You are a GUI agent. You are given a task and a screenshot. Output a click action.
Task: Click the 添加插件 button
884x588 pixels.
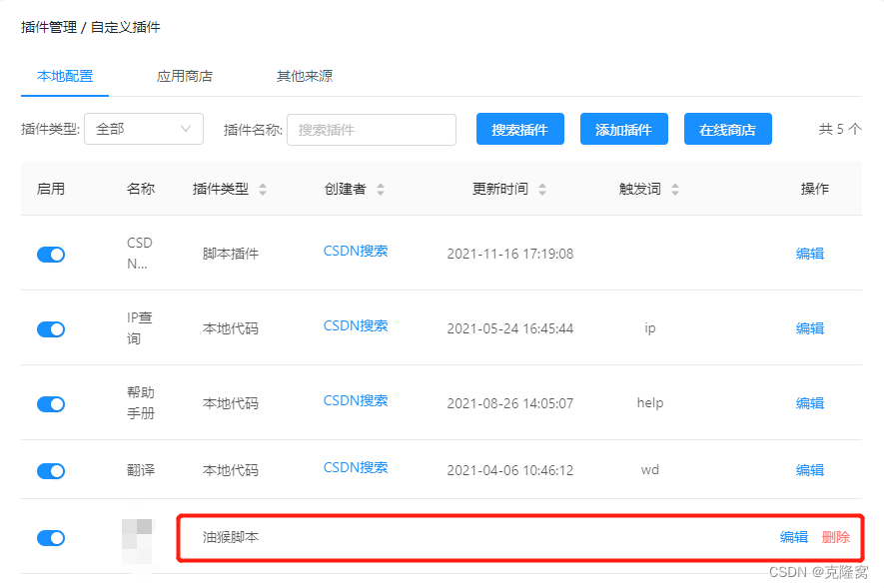point(624,129)
